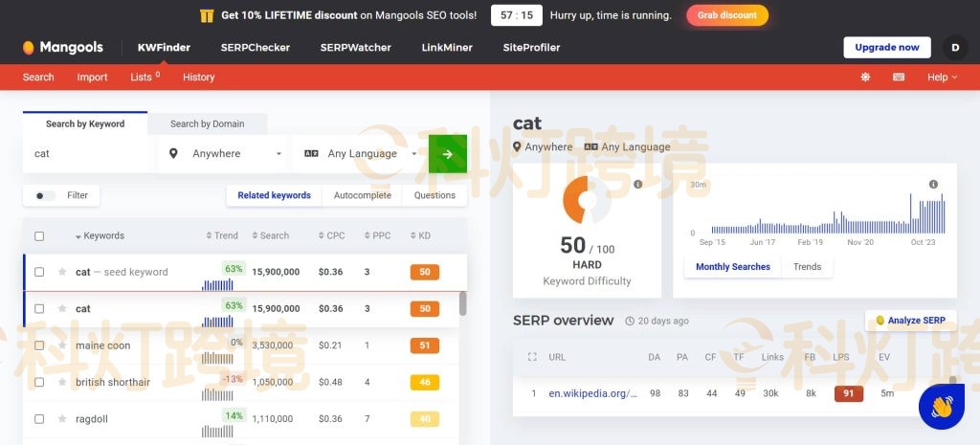980x445 pixels.
Task: Check the 'ragdoll' checkbox
Action: 39,419
